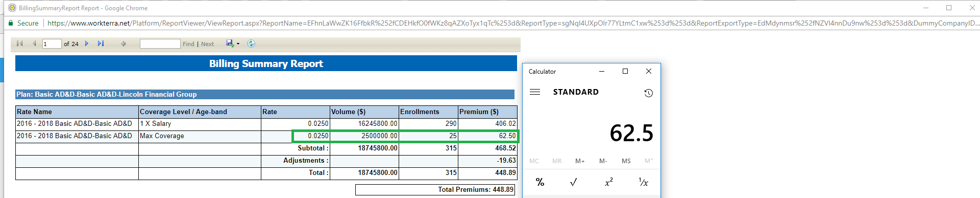Maximize the Calculator window
Viewport: 980px width, 198px height.
point(625,72)
